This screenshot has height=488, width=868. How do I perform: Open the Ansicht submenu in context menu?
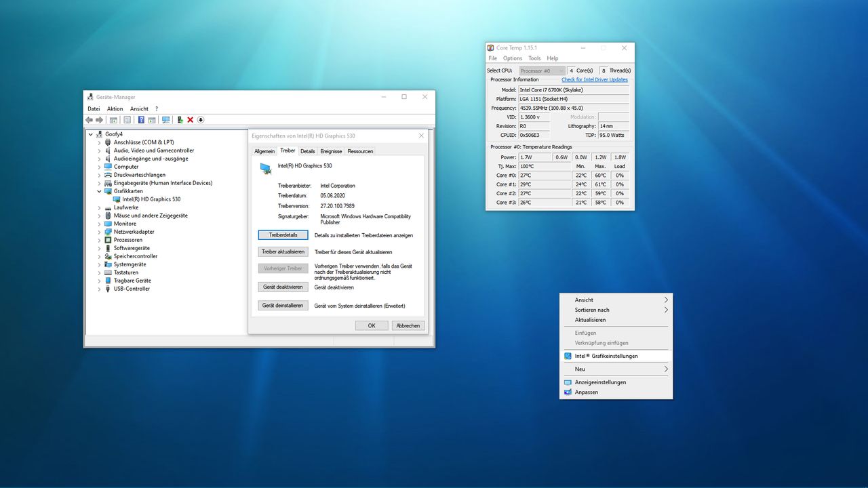point(616,300)
